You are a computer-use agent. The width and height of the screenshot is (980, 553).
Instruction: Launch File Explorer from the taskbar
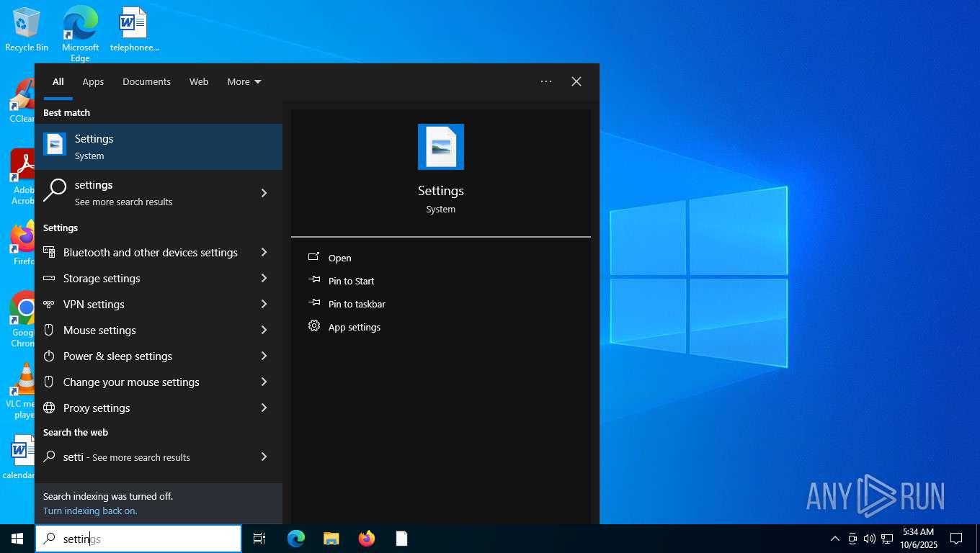pos(331,539)
